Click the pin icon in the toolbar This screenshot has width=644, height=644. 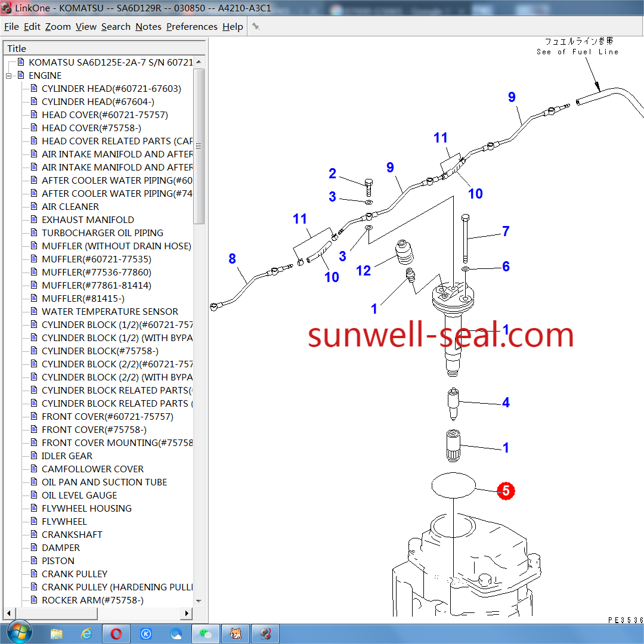pos(256,26)
